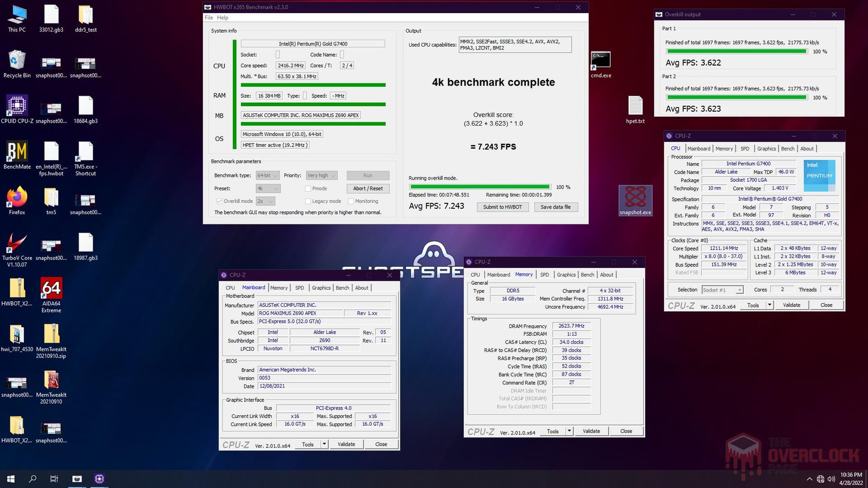Click the Save data file button
The height and width of the screenshot is (488, 868).
556,207
